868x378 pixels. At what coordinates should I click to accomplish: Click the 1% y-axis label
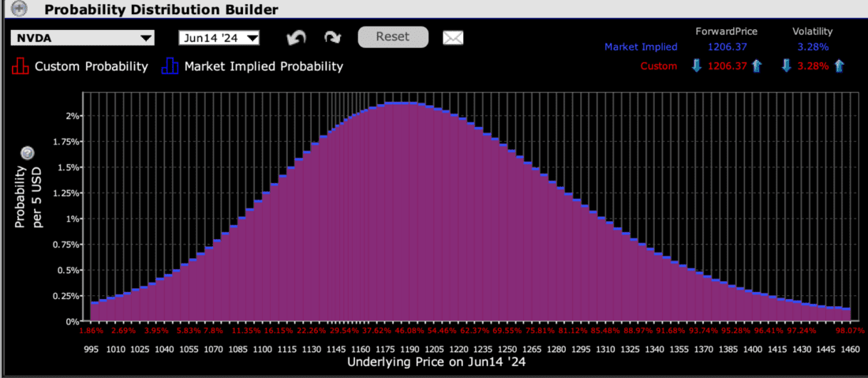click(x=73, y=219)
